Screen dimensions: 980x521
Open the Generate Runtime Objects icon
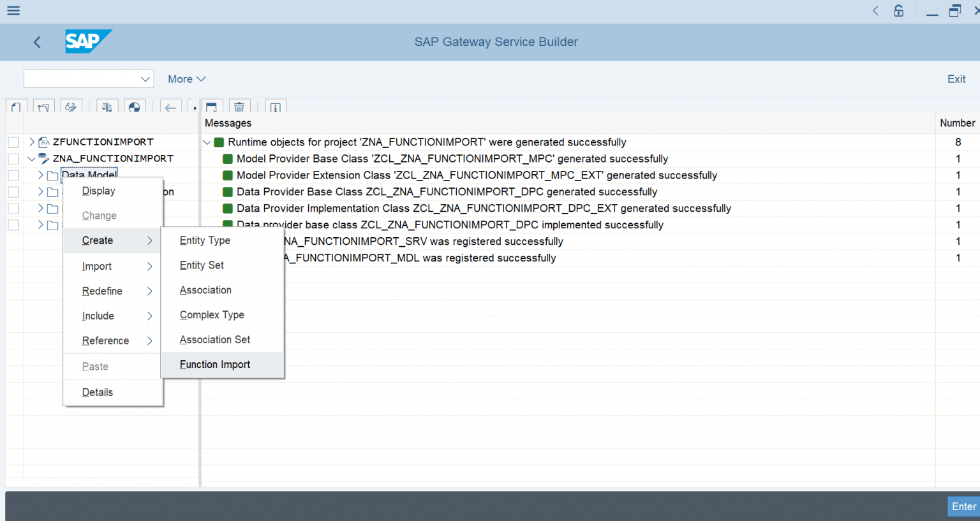tap(135, 106)
